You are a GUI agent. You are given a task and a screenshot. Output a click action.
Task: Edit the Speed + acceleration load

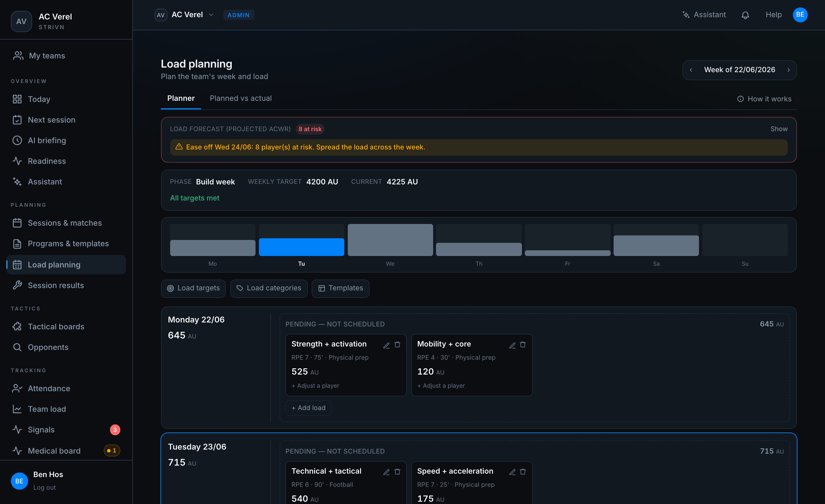coord(512,472)
